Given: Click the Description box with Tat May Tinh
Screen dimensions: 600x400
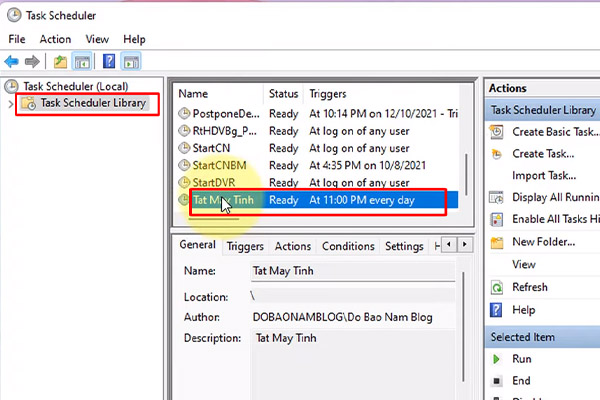Looking at the screenshot, I should click(353, 364).
